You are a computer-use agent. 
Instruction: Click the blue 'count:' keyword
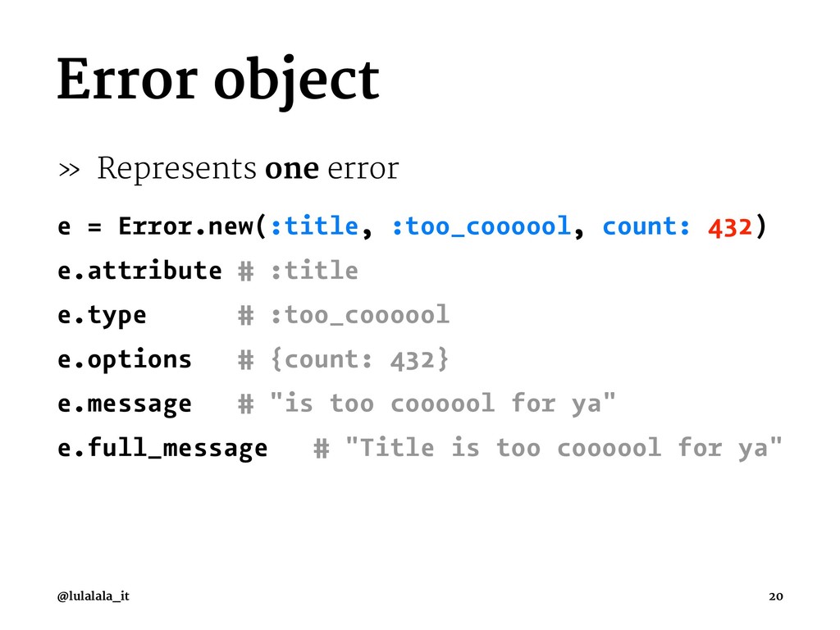pos(646,226)
